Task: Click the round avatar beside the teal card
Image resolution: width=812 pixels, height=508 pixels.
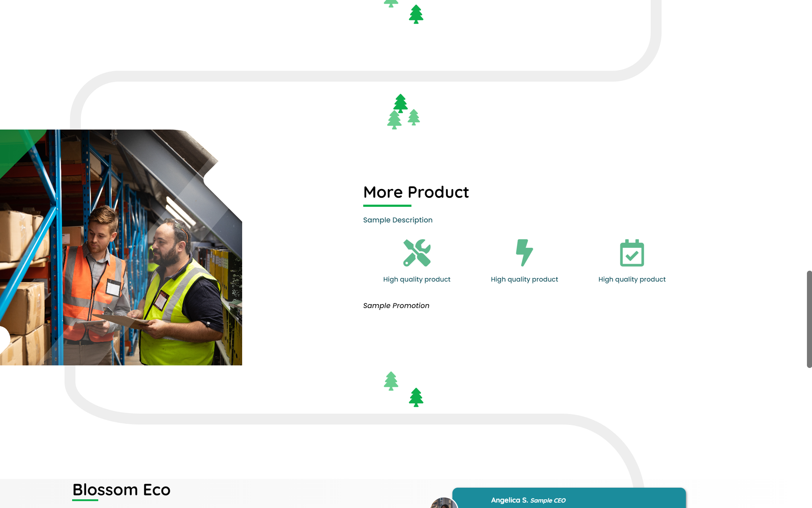Action: click(444, 504)
